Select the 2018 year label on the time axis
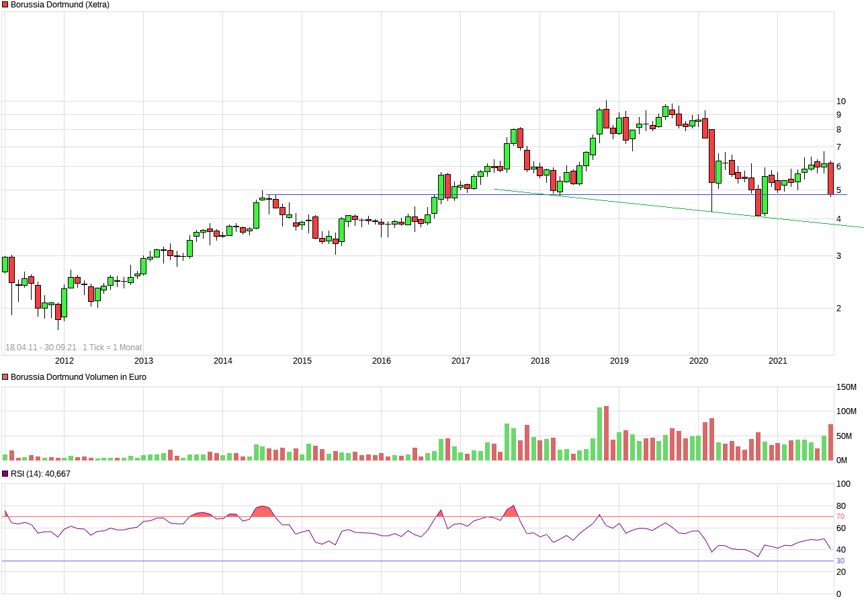Image resolution: width=868 pixels, height=603 pixels. [x=539, y=361]
